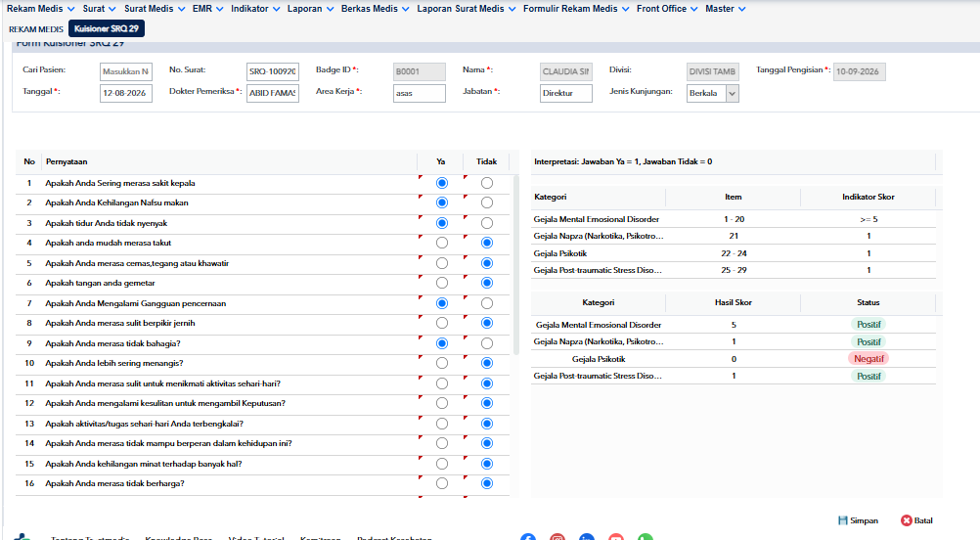Image resolution: width=980 pixels, height=540 pixels.
Task: Expand the Front Office menu
Action: (667, 9)
